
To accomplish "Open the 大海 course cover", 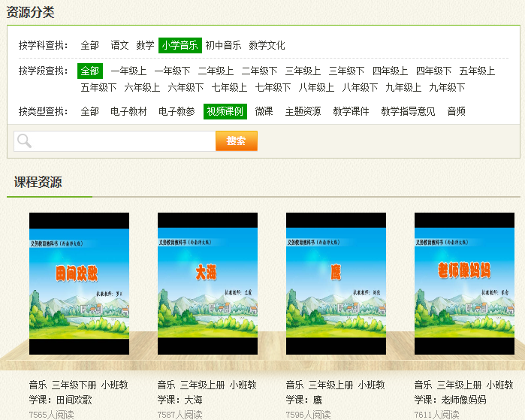I will click(x=207, y=283).
